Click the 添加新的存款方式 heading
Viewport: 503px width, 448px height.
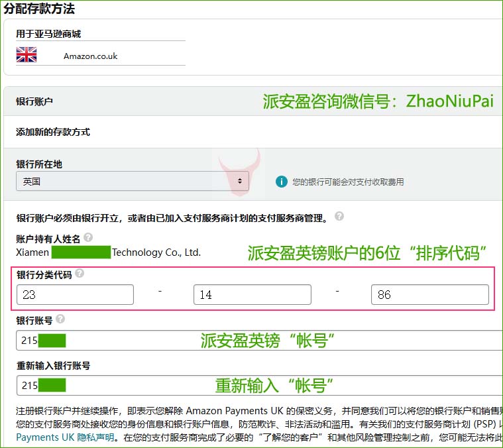click(x=53, y=132)
